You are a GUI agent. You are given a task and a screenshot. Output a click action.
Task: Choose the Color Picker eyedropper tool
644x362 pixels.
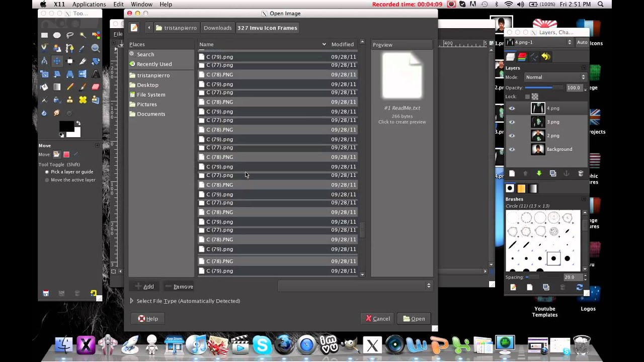[83, 48]
